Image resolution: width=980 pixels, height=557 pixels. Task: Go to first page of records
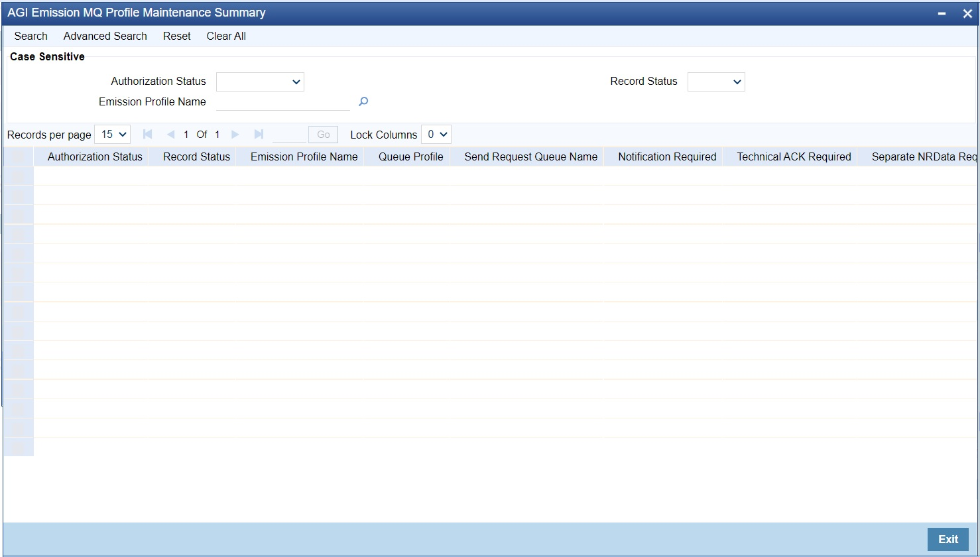[147, 134]
